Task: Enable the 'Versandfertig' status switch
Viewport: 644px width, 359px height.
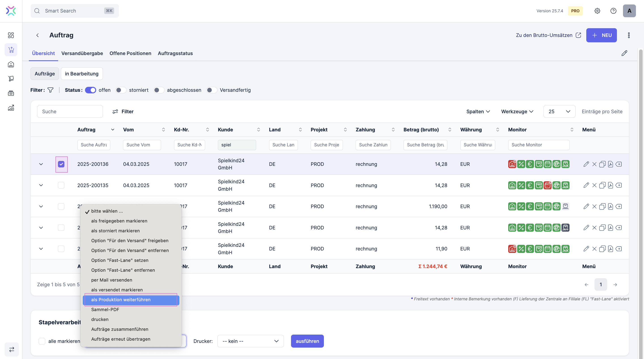Action: pos(212,90)
